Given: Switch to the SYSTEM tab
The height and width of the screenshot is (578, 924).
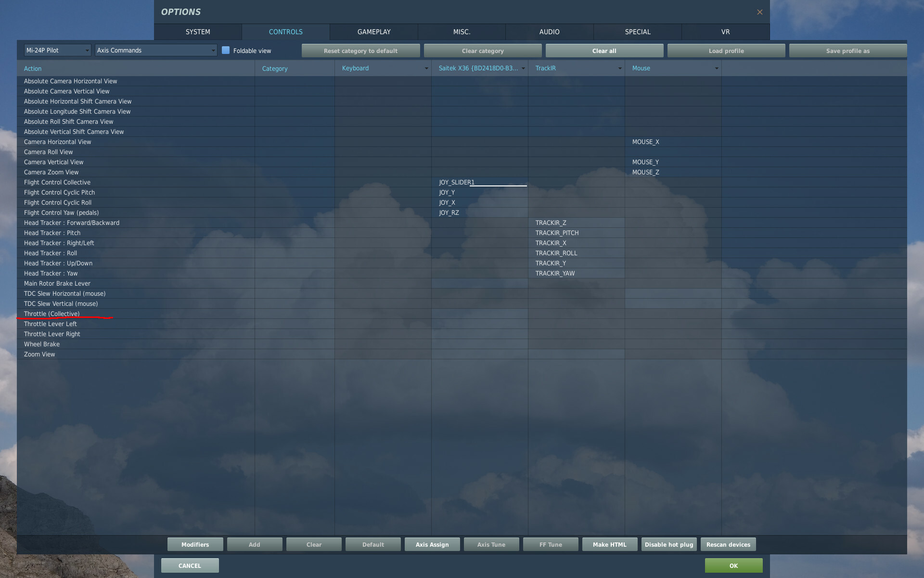Looking at the screenshot, I should pos(198,32).
